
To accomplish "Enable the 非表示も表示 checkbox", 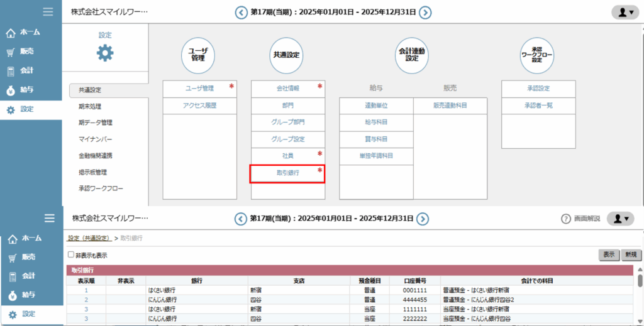I will (71, 255).
